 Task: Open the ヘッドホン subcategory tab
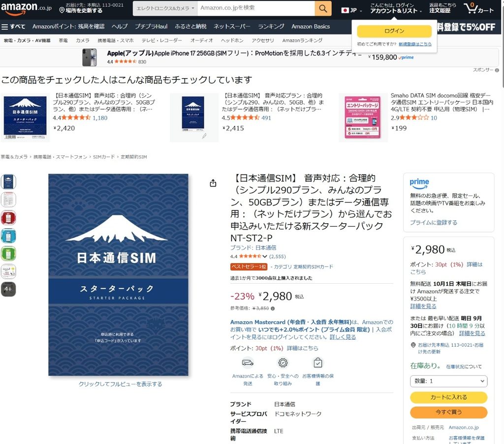tap(232, 40)
